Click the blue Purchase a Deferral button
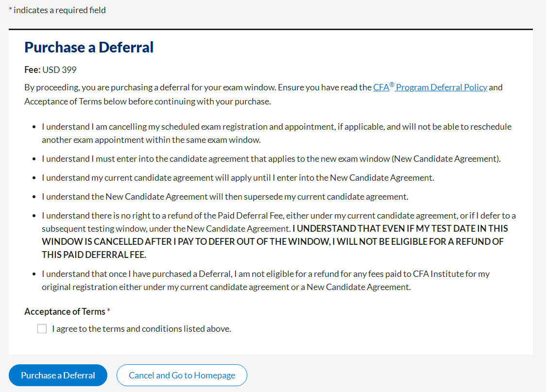This screenshot has height=392, width=546. [x=58, y=375]
